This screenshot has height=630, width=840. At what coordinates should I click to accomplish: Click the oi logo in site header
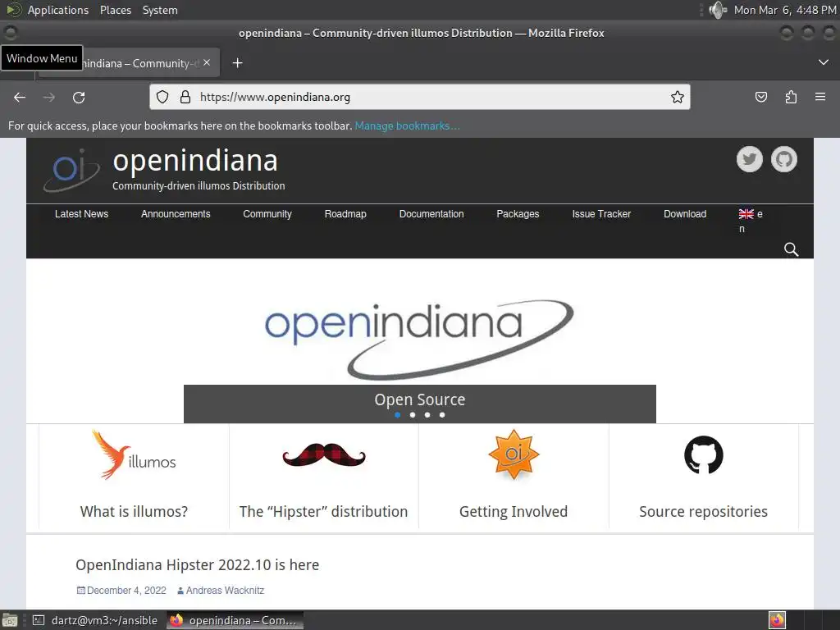coord(72,170)
